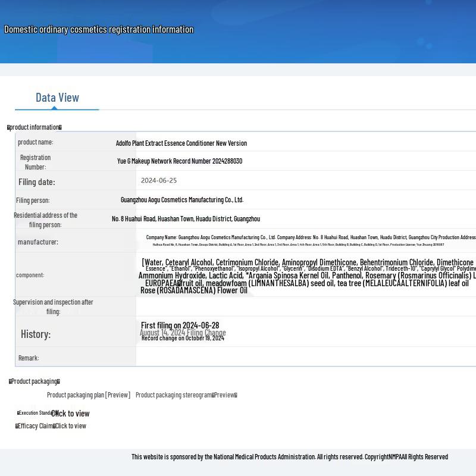Open Product packaging stereogram Preview link
The height and width of the screenshot is (476, 476).
[x=186, y=395]
